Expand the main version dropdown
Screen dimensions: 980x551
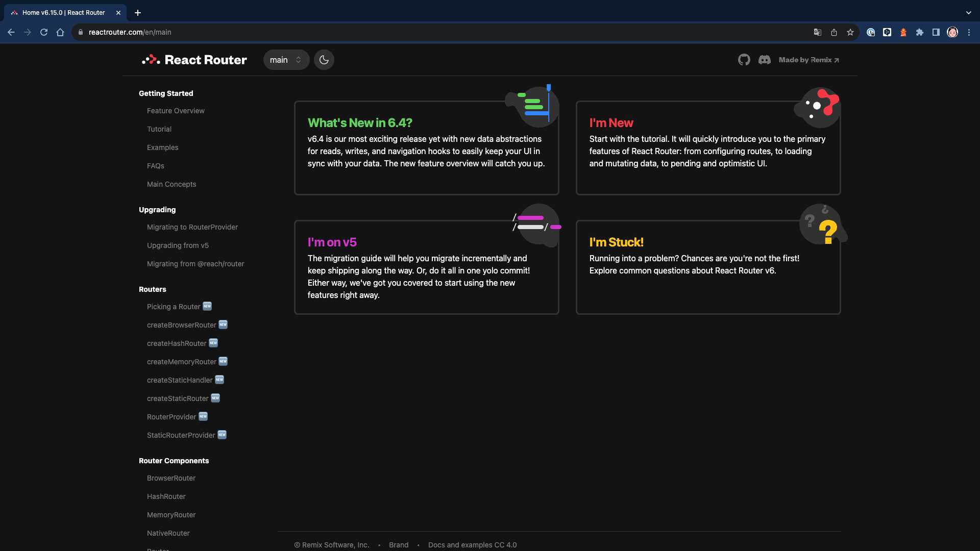pyautogui.click(x=286, y=60)
